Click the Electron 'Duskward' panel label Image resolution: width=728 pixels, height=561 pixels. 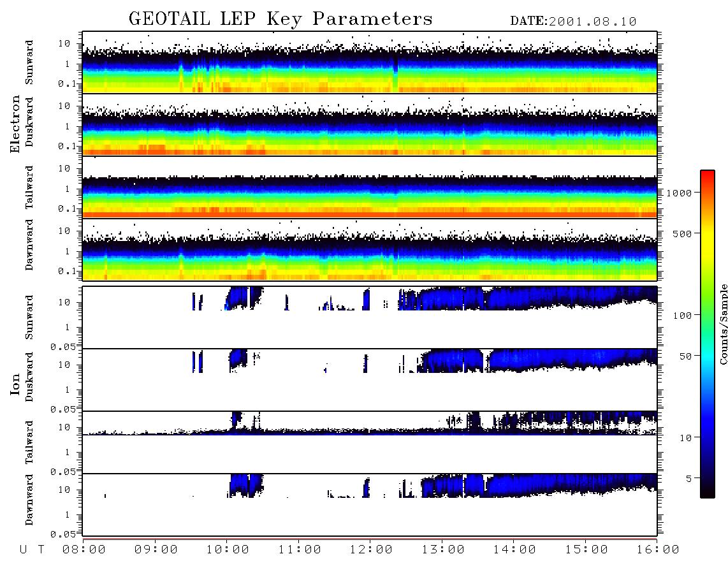[x=29, y=122]
